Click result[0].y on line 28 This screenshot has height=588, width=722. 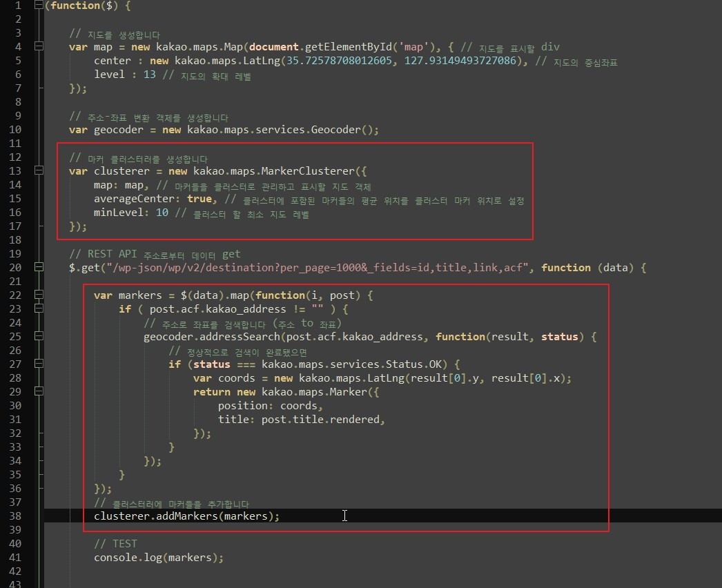point(445,378)
